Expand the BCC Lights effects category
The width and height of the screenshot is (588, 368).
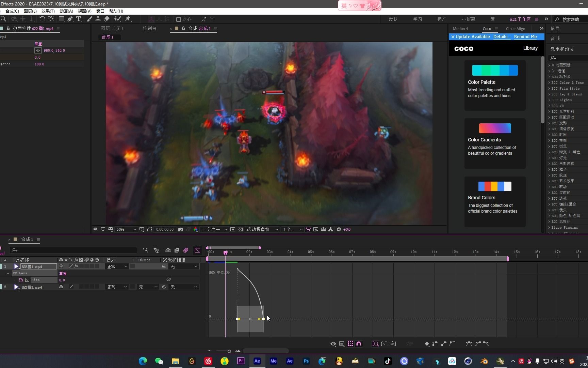[549, 100]
